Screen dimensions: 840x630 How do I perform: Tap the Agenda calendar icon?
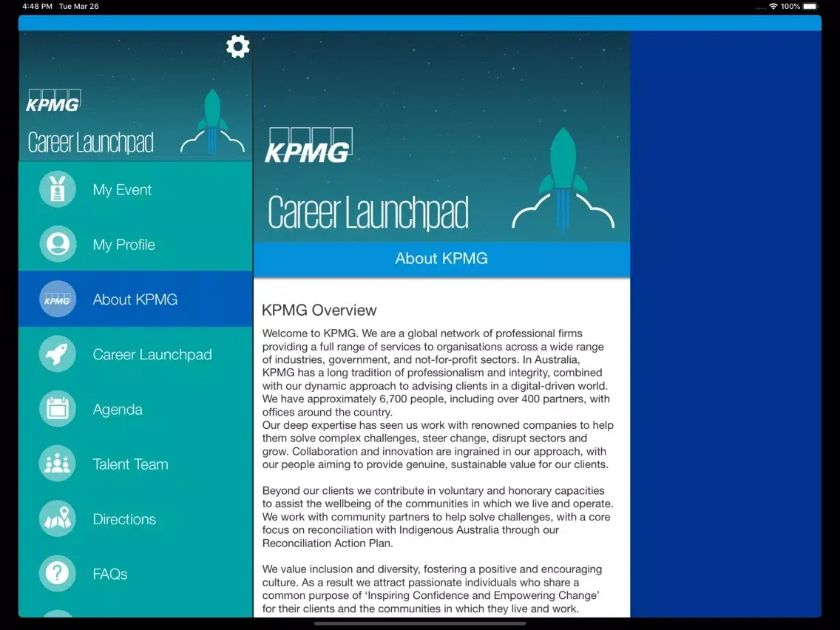click(x=58, y=409)
